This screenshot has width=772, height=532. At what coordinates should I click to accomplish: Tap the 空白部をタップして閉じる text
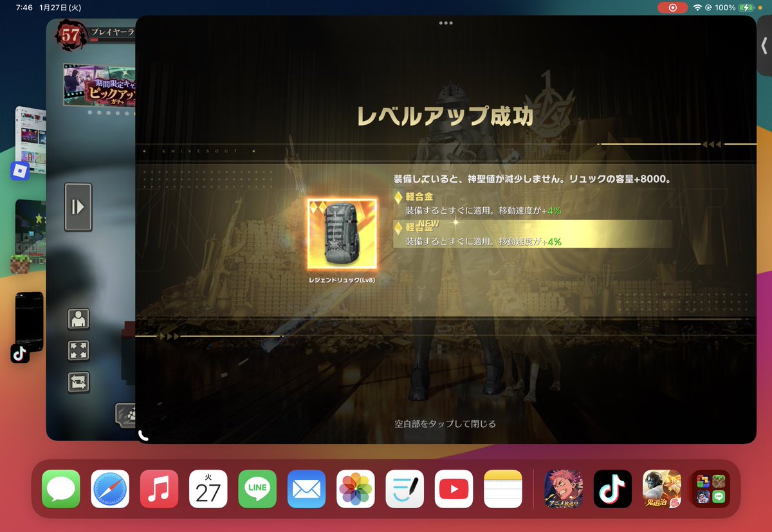pyautogui.click(x=445, y=423)
